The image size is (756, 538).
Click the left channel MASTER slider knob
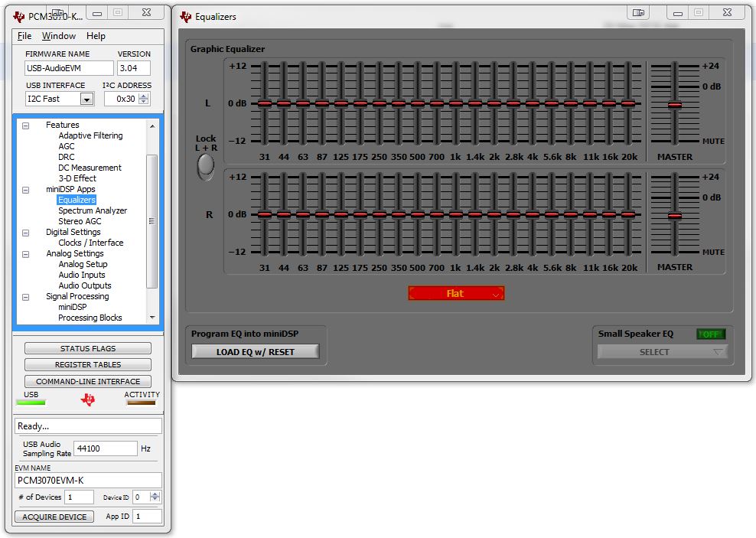[675, 105]
